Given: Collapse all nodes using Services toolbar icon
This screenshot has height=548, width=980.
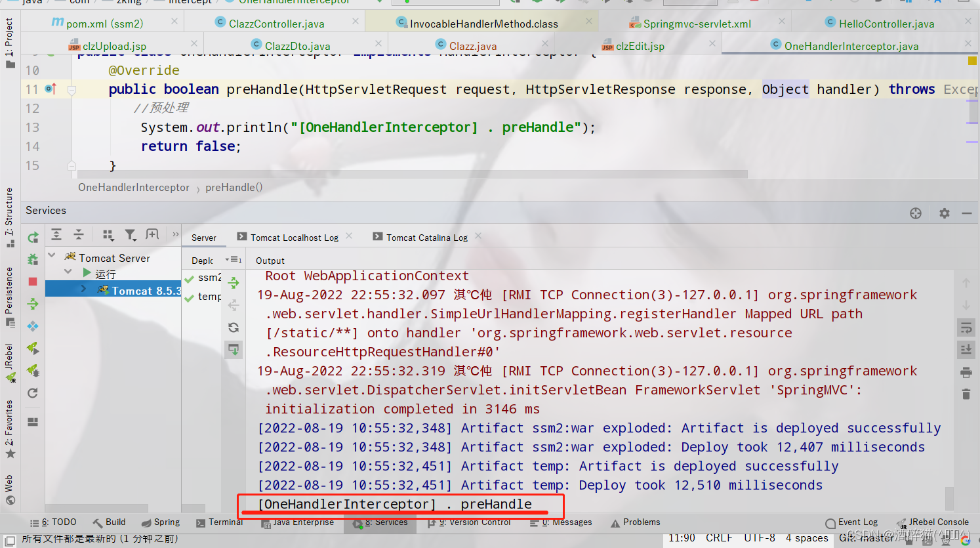Looking at the screenshot, I should click(x=80, y=234).
